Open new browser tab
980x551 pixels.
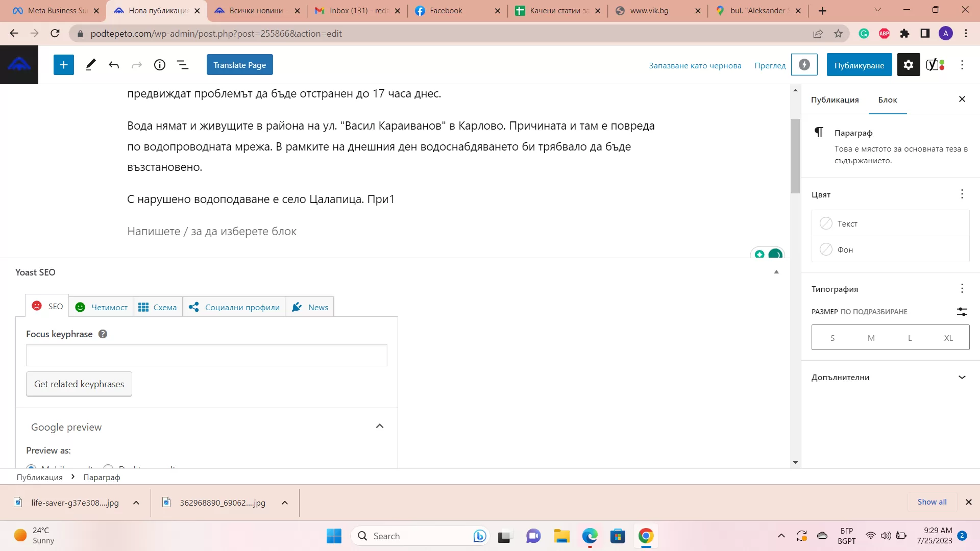(x=822, y=11)
